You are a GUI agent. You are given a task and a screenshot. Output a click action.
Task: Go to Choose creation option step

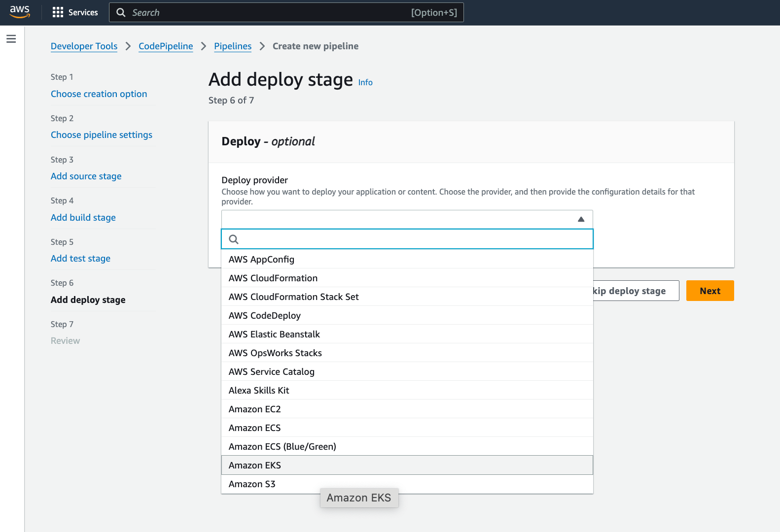(x=99, y=94)
